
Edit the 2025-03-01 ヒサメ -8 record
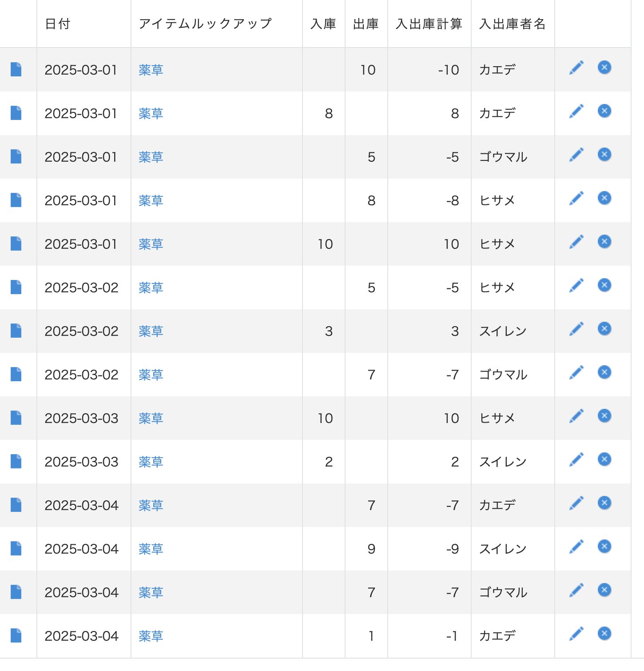point(576,199)
